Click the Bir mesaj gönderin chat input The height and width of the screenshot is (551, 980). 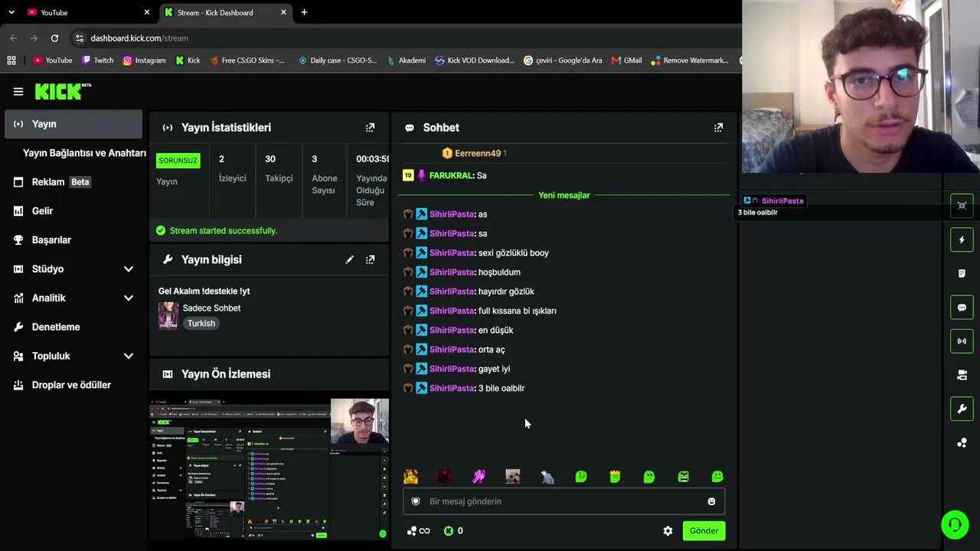(x=563, y=501)
